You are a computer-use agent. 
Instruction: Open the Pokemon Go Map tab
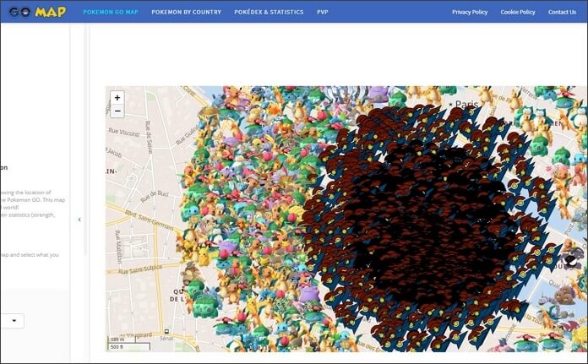tap(111, 12)
